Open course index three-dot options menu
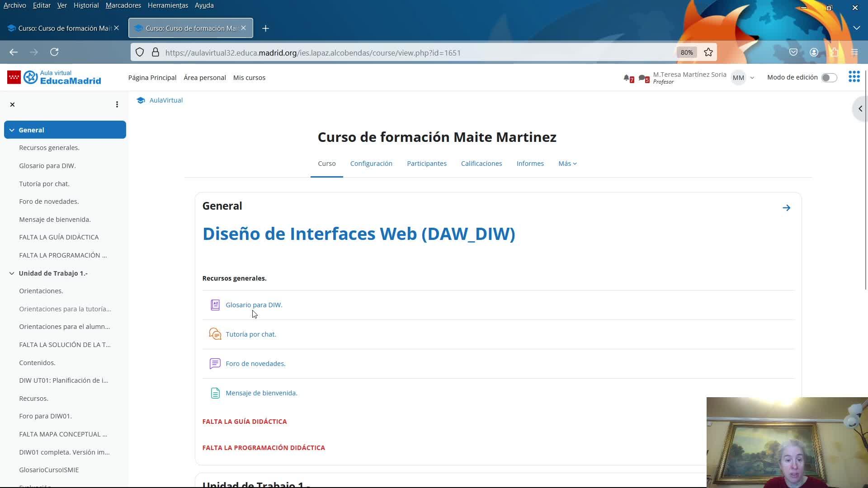Viewport: 868px width, 488px height. pos(117,104)
